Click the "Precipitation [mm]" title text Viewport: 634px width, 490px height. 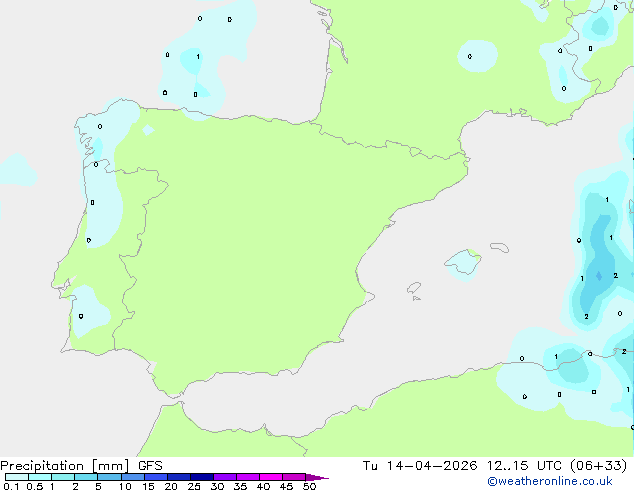click(x=65, y=466)
